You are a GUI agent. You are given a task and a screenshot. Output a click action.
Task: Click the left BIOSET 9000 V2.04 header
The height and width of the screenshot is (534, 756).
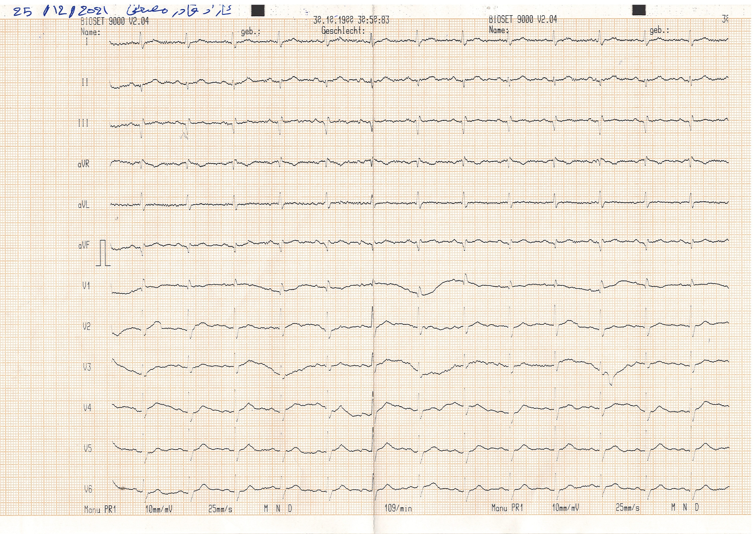tap(115, 21)
